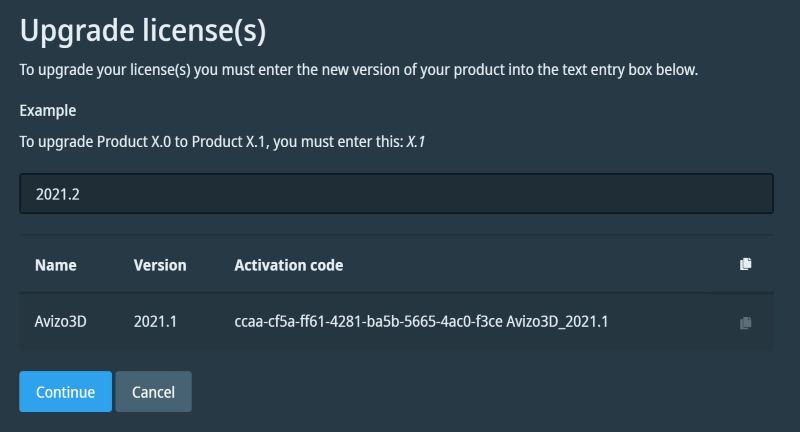
Task: Click the Avizo3D_2021.1 suffix in activation code
Action: pyautogui.click(x=558, y=321)
